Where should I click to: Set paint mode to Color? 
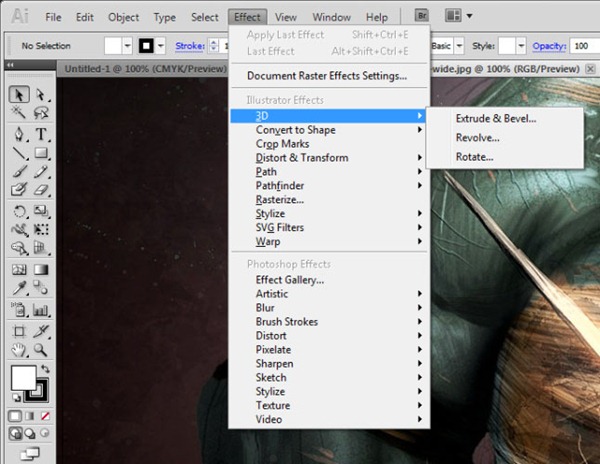click(15, 416)
